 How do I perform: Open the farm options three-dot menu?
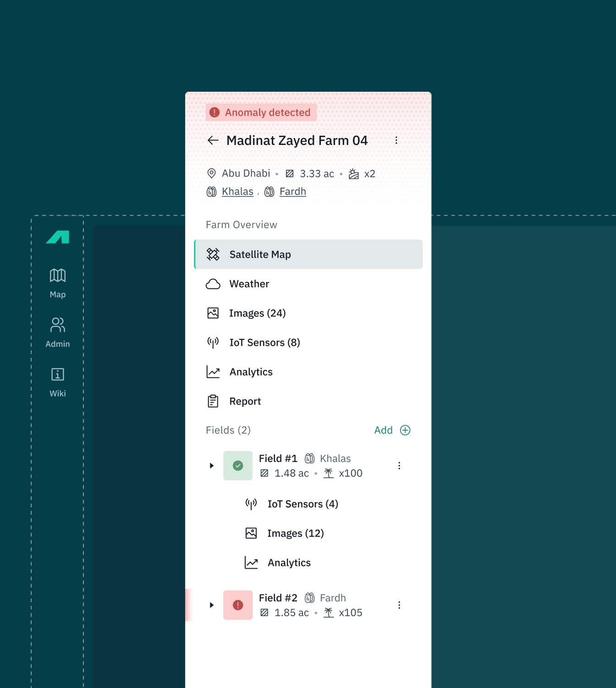click(396, 140)
